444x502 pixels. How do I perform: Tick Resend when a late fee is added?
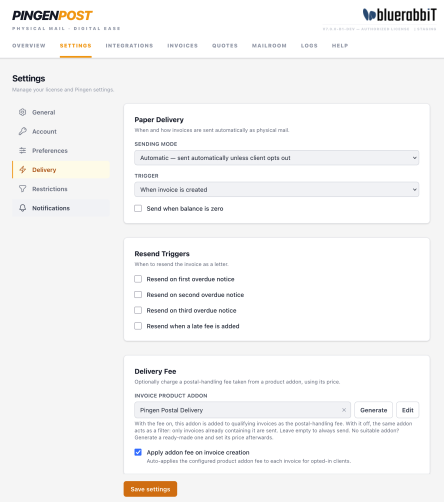(x=138, y=326)
